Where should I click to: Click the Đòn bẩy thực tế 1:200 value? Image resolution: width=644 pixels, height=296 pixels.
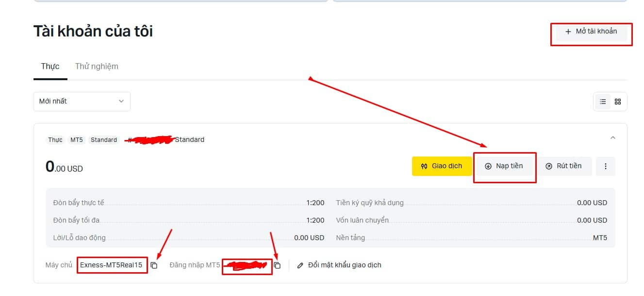[x=315, y=203]
